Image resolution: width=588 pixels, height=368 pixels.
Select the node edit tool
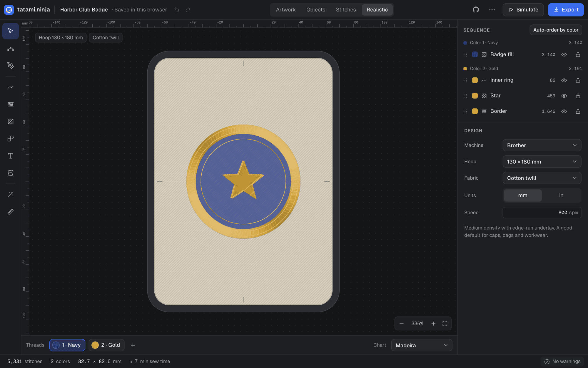pyautogui.click(x=11, y=49)
